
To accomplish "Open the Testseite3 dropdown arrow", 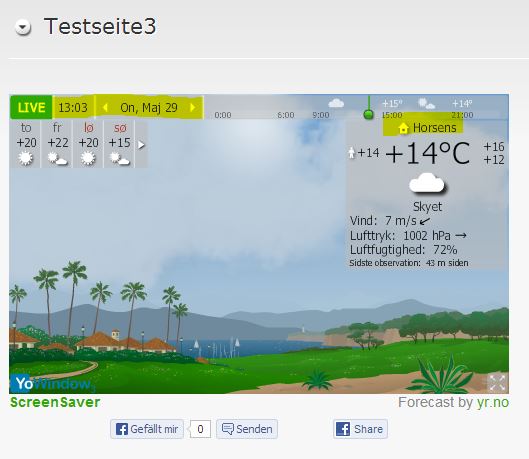I will (x=23, y=27).
